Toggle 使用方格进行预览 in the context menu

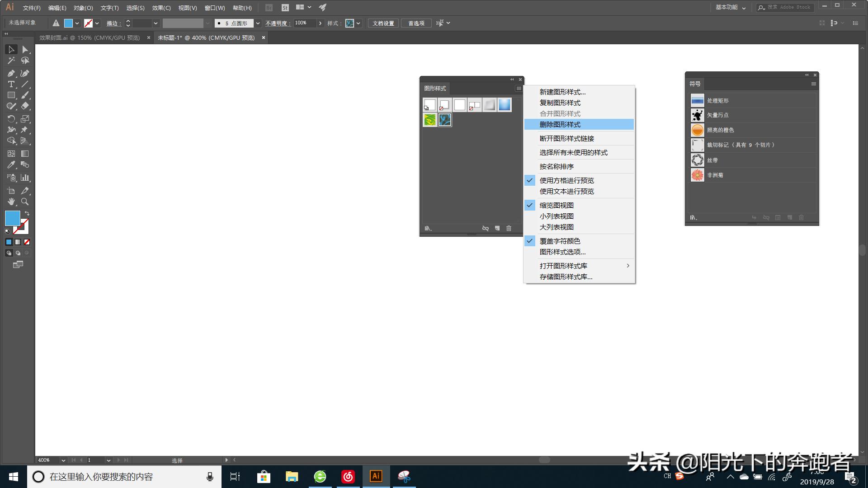point(567,180)
